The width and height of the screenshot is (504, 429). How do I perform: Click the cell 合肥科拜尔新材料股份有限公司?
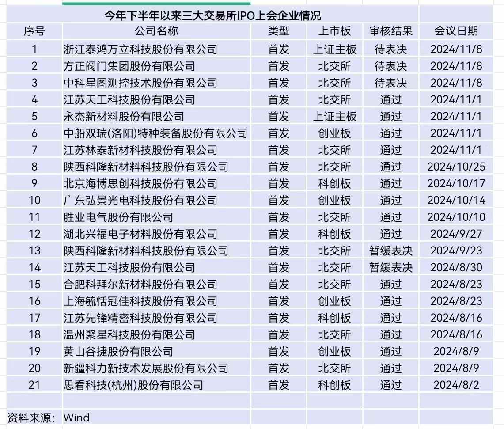[156, 284]
